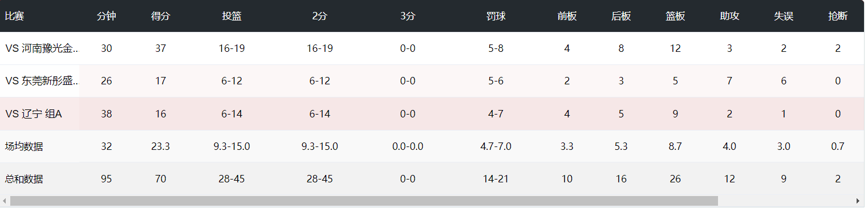Click the 投篮 column header

(x=232, y=16)
